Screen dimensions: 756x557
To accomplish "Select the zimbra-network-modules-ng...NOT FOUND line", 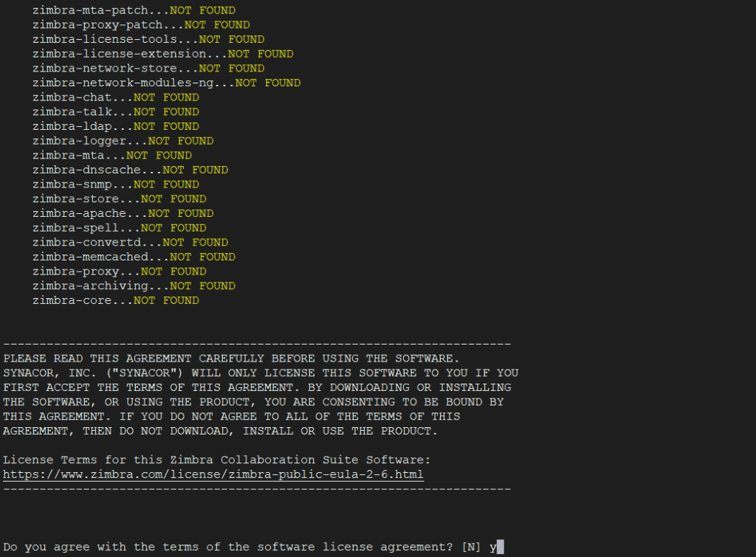I will coord(166,83).
